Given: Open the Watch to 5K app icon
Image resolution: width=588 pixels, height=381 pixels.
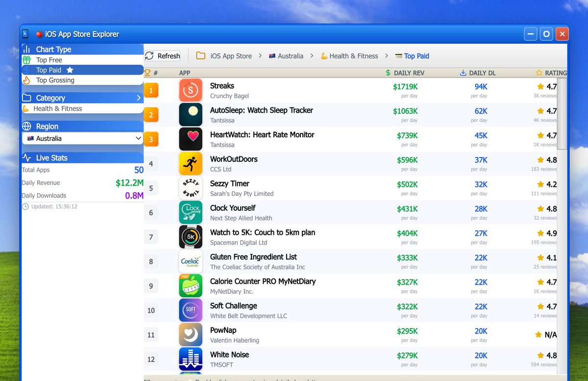Looking at the screenshot, I should pos(191,237).
